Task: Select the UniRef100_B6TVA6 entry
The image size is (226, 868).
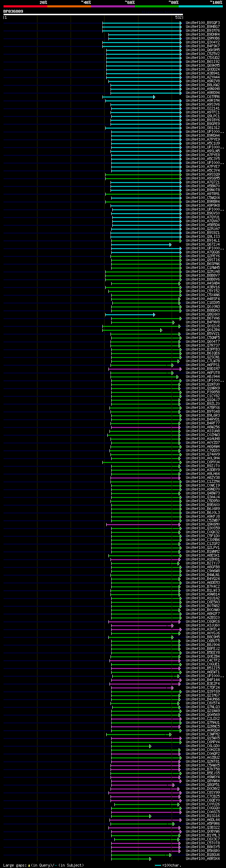Action: [203, 318]
